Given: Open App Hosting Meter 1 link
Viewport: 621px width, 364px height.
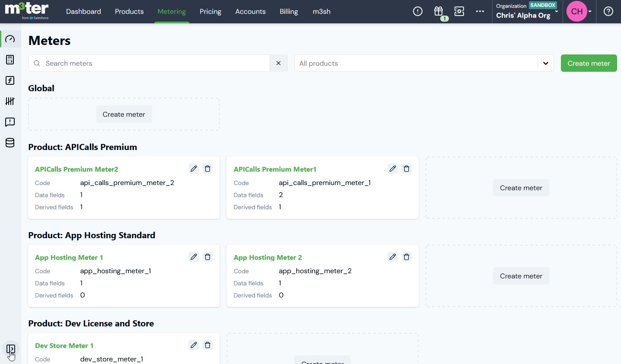Looking at the screenshot, I should pos(69,257).
